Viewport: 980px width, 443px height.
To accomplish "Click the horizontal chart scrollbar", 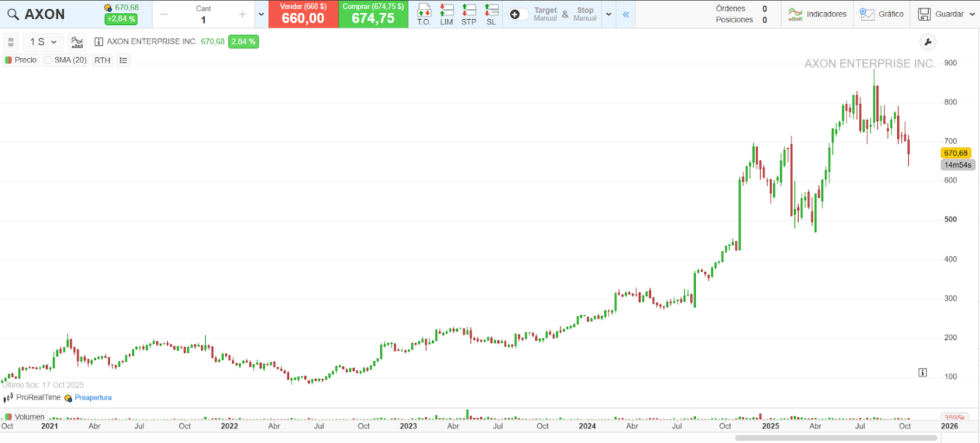I will click(836, 438).
